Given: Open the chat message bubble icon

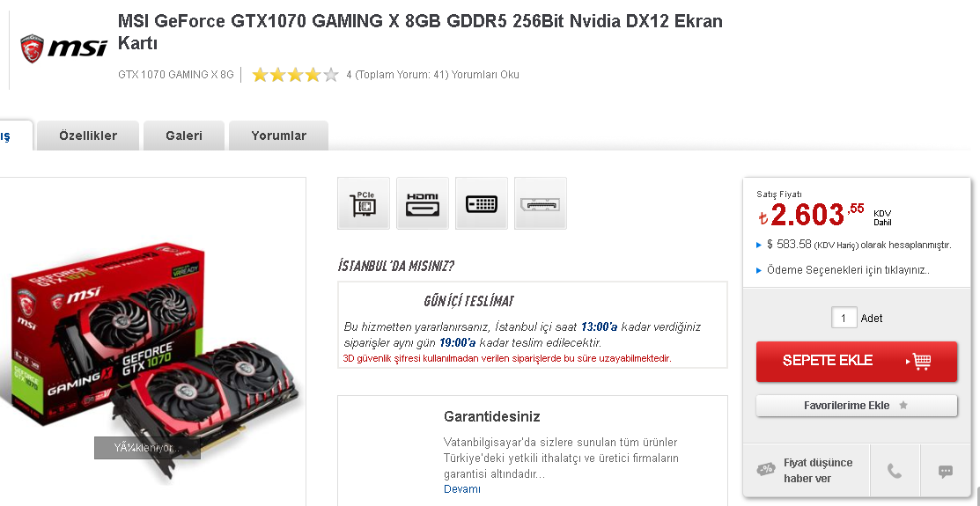Looking at the screenshot, I should coord(946,471).
